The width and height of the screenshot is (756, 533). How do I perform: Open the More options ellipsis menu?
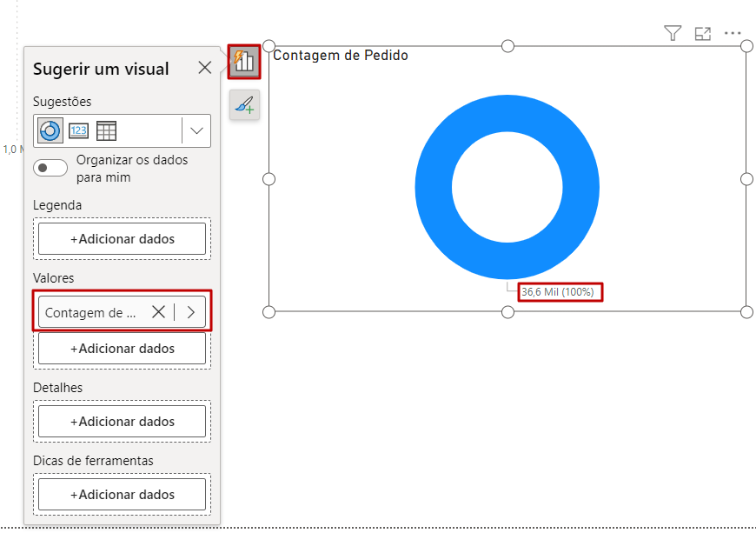tap(733, 33)
